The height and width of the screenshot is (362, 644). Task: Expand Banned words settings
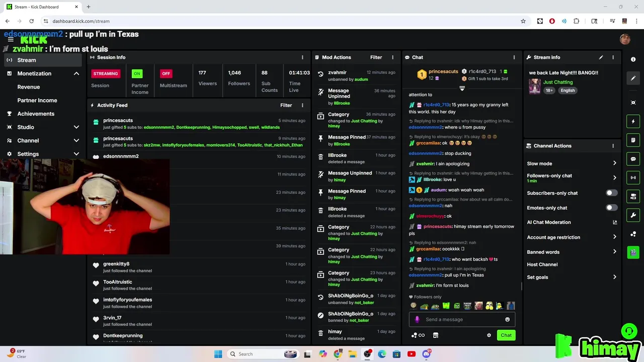[x=614, y=252]
